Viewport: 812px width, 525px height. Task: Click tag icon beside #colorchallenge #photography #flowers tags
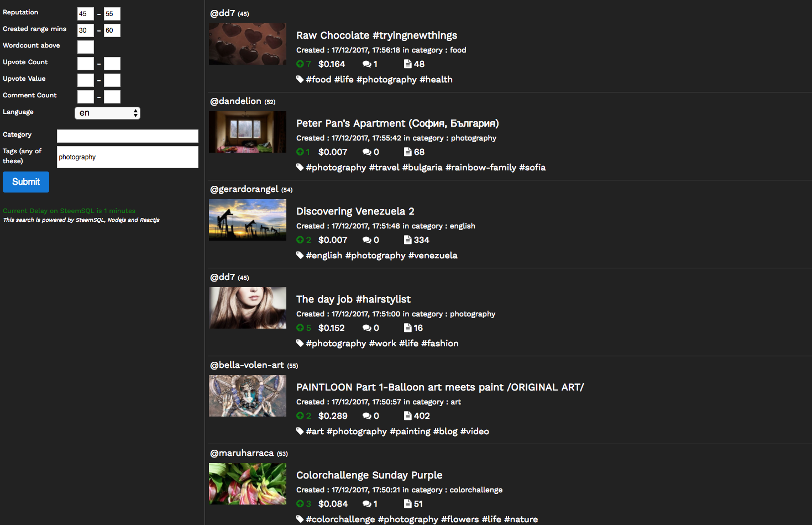coord(300,519)
